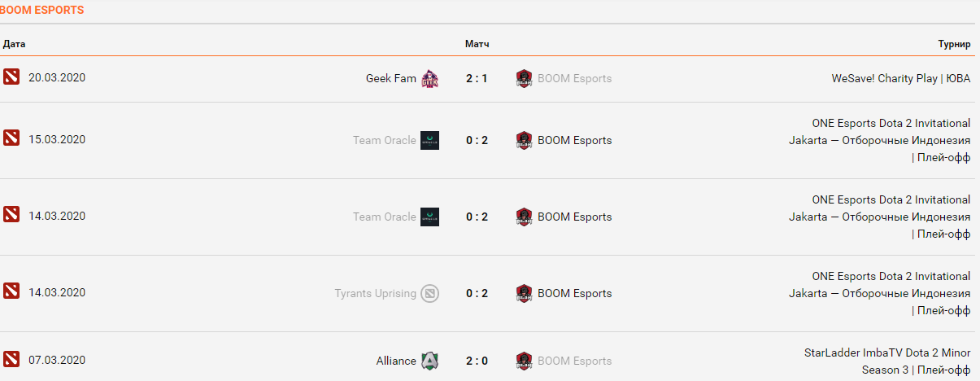This screenshot has height=381, width=980.
Task: Click Team Oracle logo in 14.03.2020 match
Action: tap(429, 217)
